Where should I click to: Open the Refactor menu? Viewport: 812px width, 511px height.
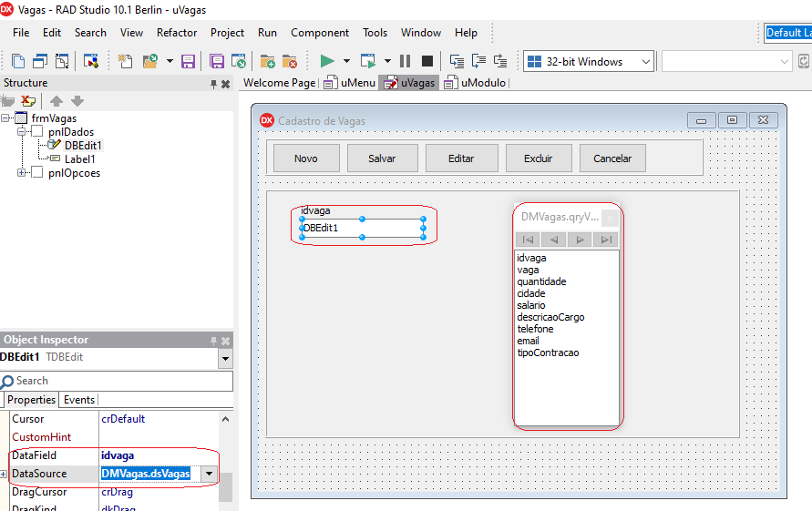[177, 33]
